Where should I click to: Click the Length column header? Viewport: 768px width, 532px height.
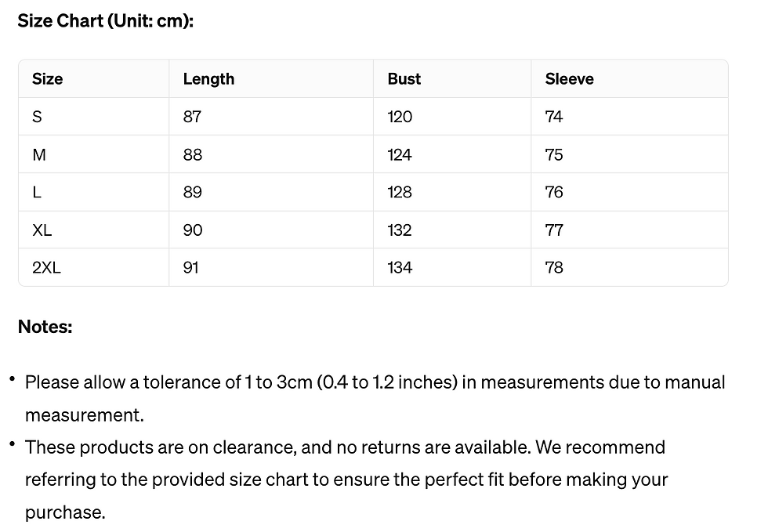[208, 79]
